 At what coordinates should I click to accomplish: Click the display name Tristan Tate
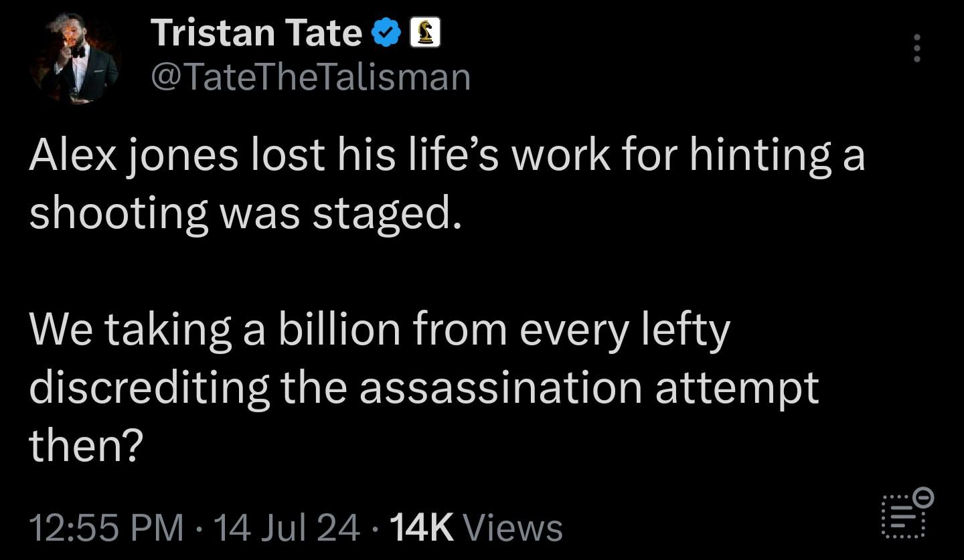pos(256,32)
